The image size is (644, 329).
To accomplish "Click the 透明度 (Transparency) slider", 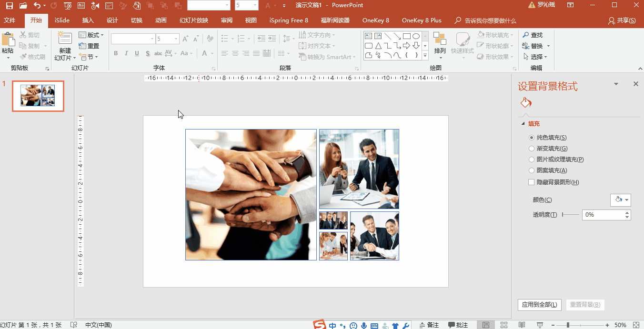I will [x=571, y=215].
